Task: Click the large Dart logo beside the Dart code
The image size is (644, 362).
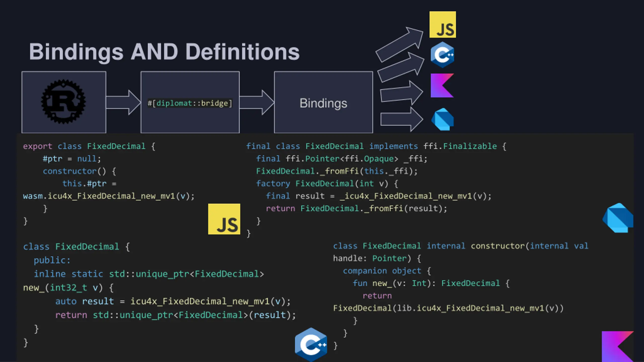Action: click(618, 218)
